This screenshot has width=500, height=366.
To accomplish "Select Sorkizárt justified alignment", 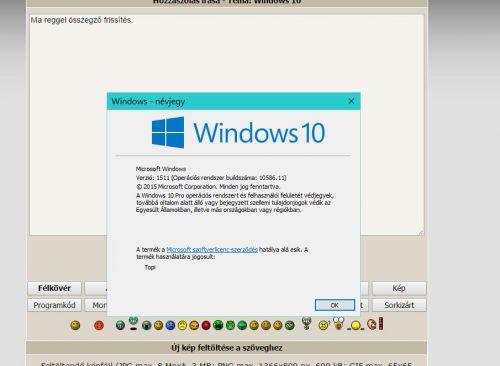I will point(399,305).
